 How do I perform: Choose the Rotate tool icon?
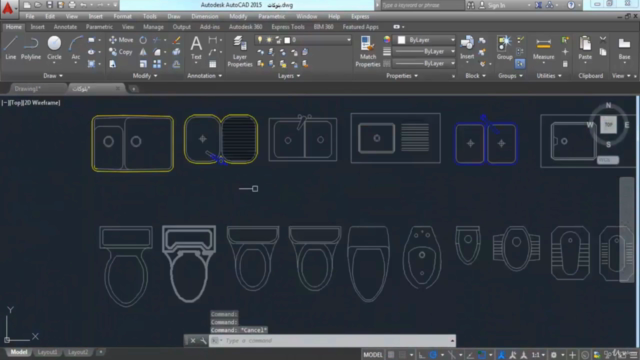pos(143,40)
